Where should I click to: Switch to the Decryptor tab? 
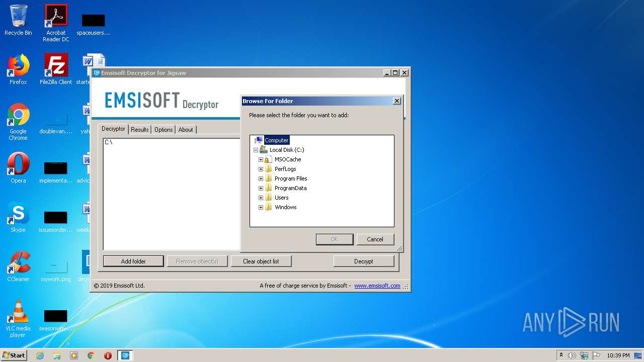click(113, 129)
